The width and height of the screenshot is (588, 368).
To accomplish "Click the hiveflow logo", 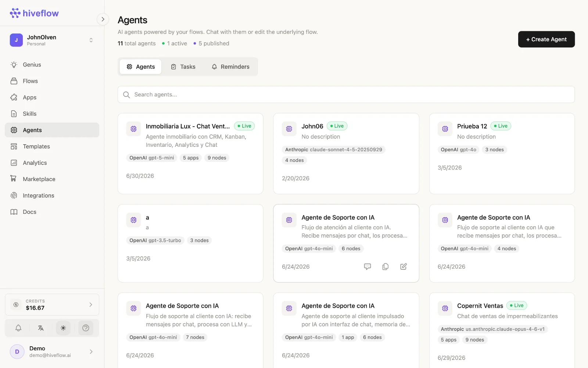I will pos(34,13).
